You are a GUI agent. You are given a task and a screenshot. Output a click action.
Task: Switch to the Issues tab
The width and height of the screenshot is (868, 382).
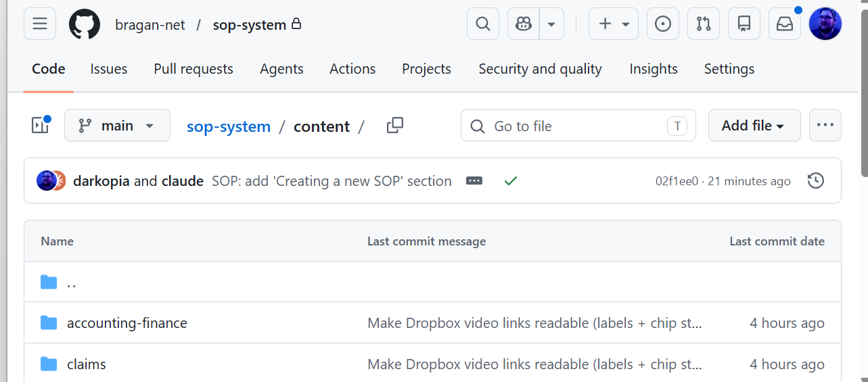point(109,69)
